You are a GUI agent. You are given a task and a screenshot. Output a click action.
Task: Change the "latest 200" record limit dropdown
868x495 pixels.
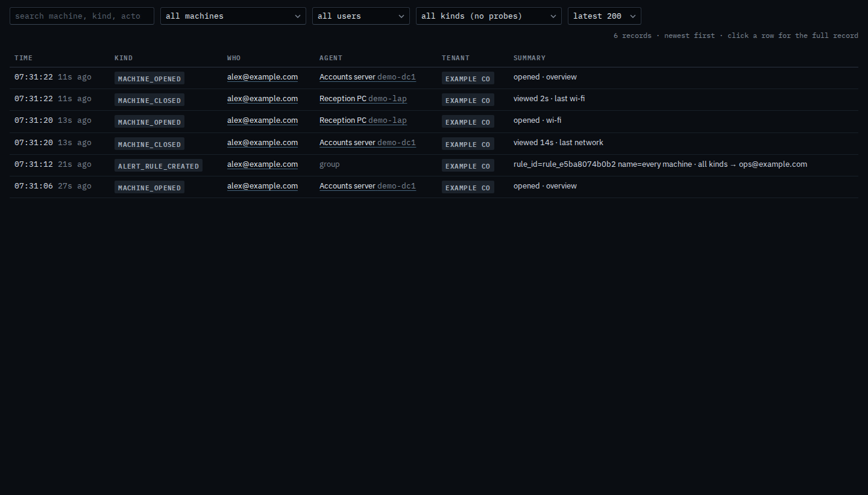click(605, 16)
